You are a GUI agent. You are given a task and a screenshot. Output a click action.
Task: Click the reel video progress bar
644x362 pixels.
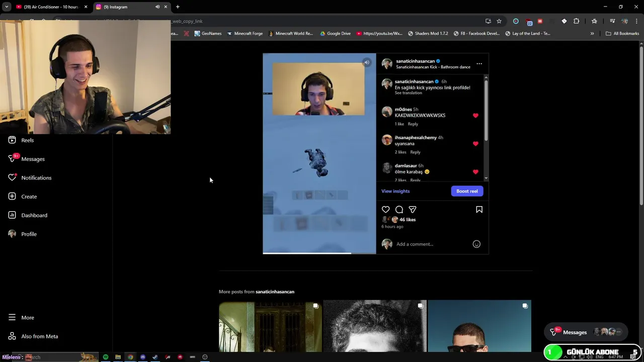tap(319, 253)
